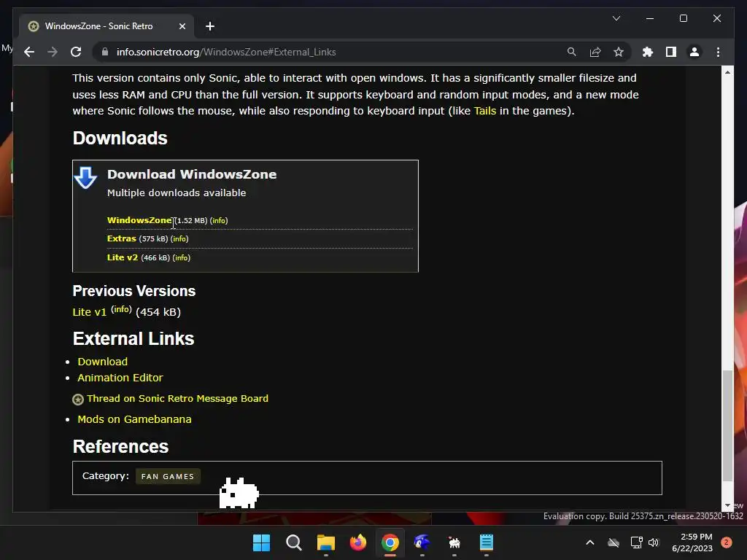Close the WindowsZone - Sonic Retro tab
The image size is (747, 560).
[182, 26]
